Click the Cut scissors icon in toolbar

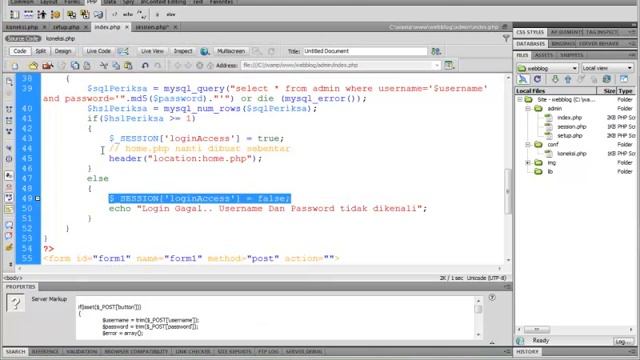[x=104, y=65]
